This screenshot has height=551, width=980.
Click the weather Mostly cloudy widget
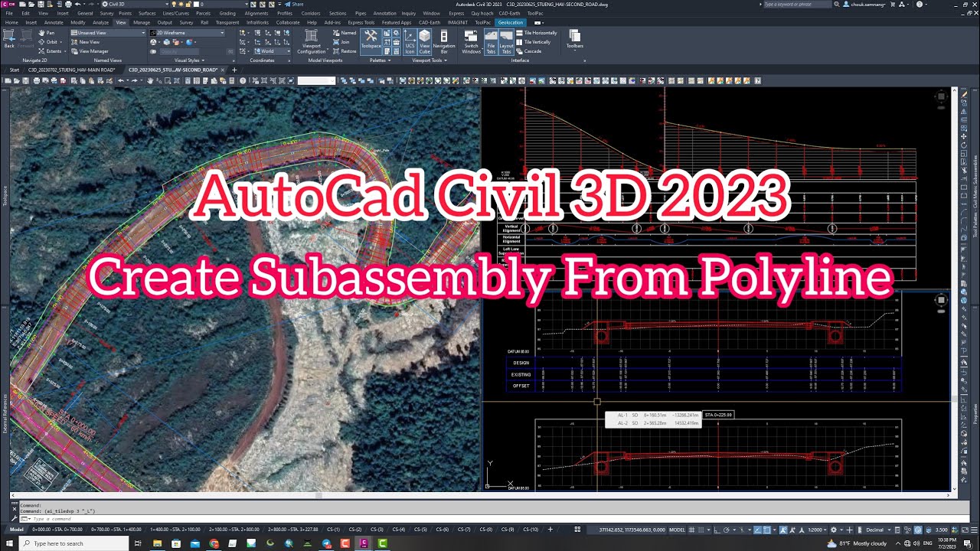coord(857,543)
